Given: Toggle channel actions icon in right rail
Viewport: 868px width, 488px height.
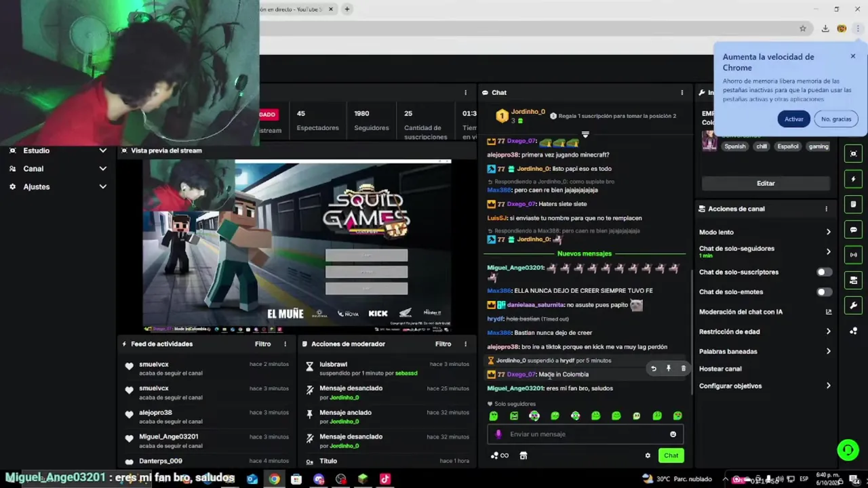Looking at the screenshot, I should pyautogui.click(x=853, y=280).
